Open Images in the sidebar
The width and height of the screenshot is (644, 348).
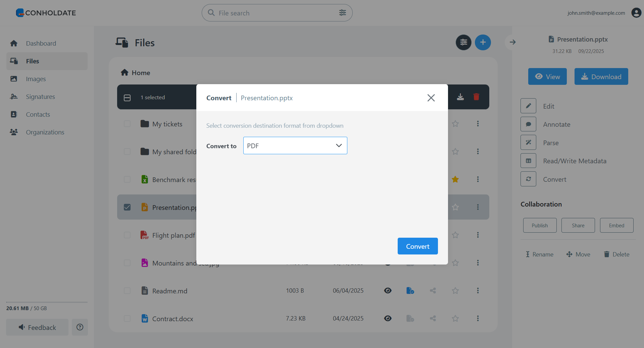click(36, 79)
